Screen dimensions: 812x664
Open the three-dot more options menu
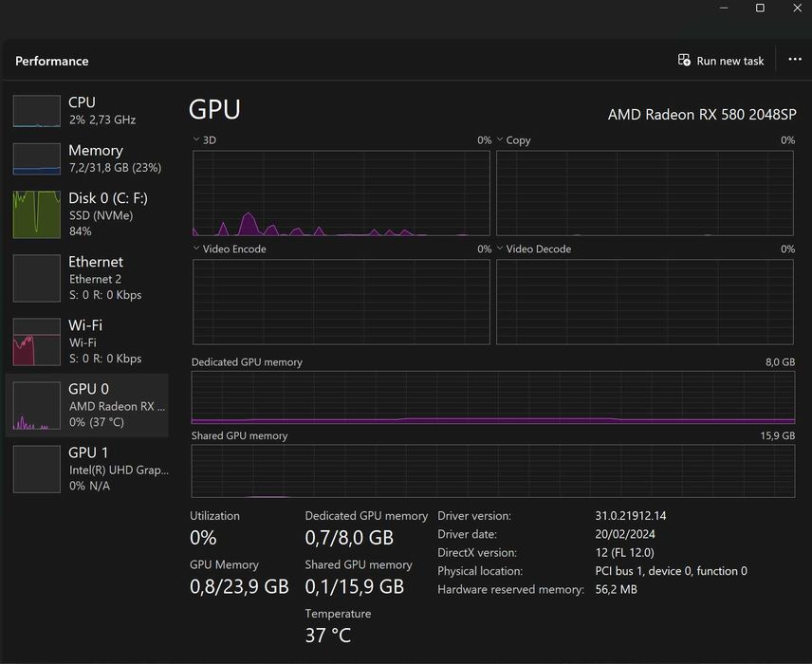(795, 60)
